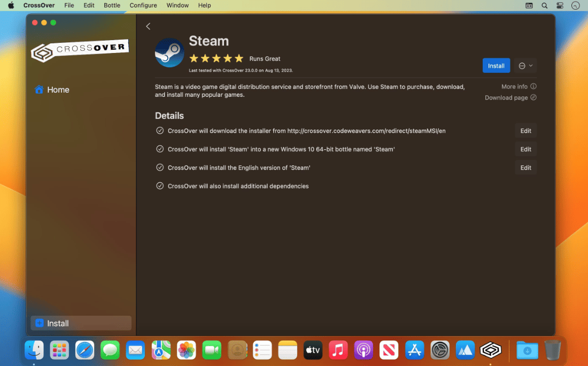The width and height of the screenshot is (588, 366).
Task: Go back using the left chevron arrow
Action: point(148,26)
